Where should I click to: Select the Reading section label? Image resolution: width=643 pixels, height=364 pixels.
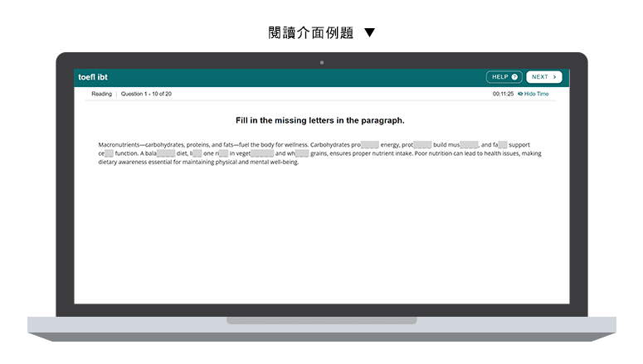[101, 95]
